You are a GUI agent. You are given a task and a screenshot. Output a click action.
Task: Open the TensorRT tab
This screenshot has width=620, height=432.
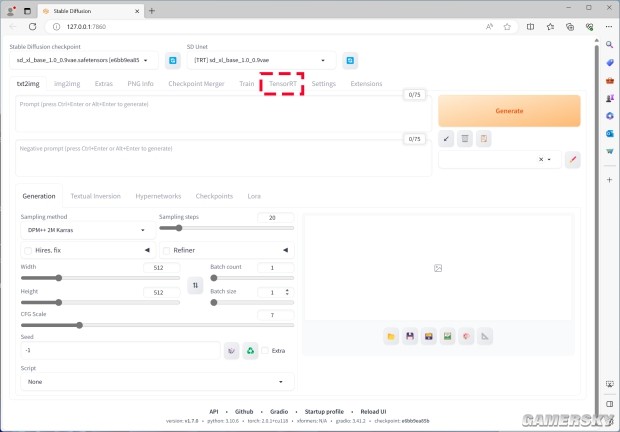tap(283, 84)
